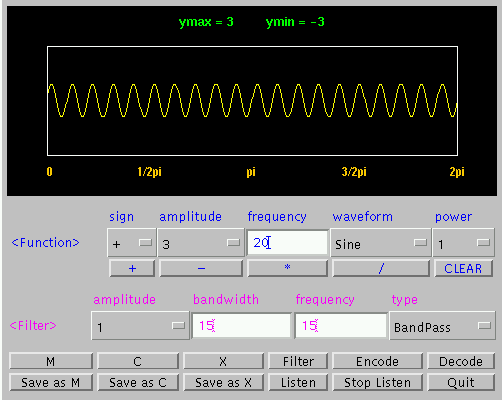Image resolution: width=502 pixels, height=400 pixels.
Task: Click the Stop Listen button
Action: [x=377, y=382]
